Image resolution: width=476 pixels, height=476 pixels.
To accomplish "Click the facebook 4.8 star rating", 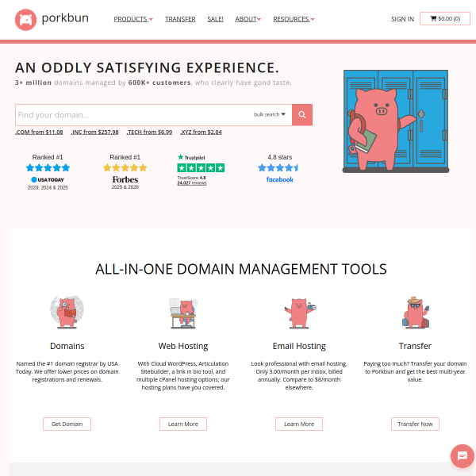I will pos(278,167).
